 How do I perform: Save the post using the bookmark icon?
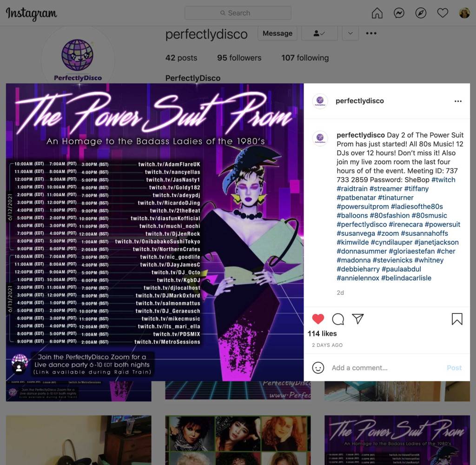(x=457, y=319)
